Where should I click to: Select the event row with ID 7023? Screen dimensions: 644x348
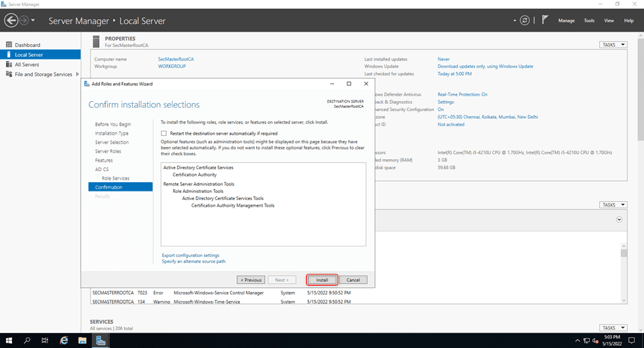click(222, 293)
